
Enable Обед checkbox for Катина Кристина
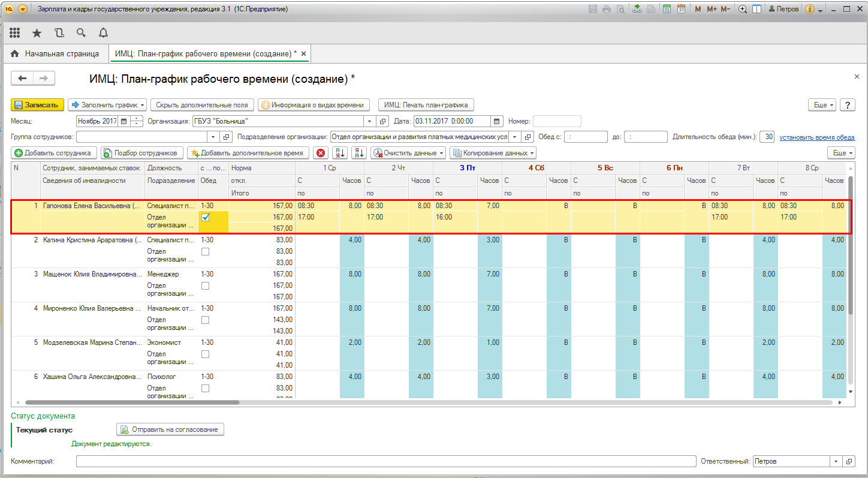click(206, 252)
